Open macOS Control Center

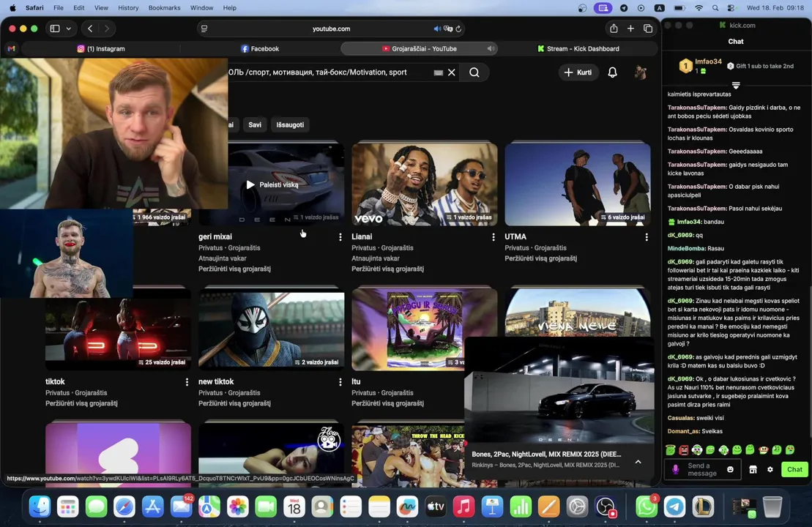tap(731, 8)
